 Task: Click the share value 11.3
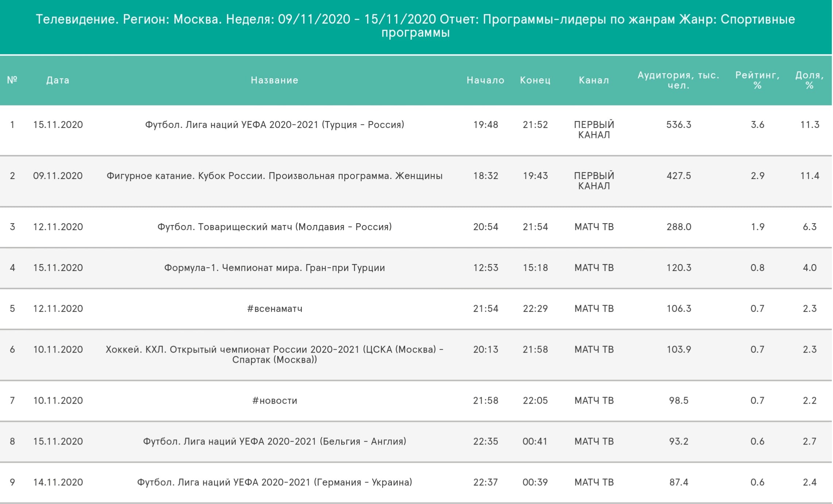point(810,125)
